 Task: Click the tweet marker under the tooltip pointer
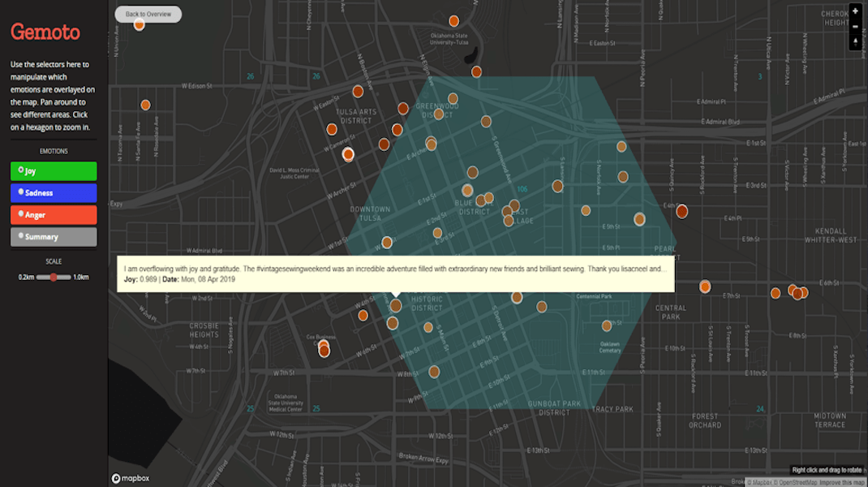pos(395,306)
